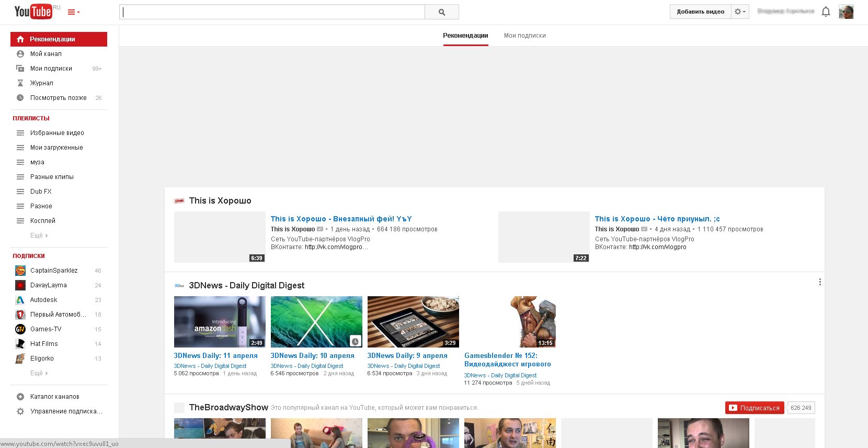Screen dimensions: 868x448
Task: Open 'Gamesblender № 152' video title
Action: coord(508,360)
